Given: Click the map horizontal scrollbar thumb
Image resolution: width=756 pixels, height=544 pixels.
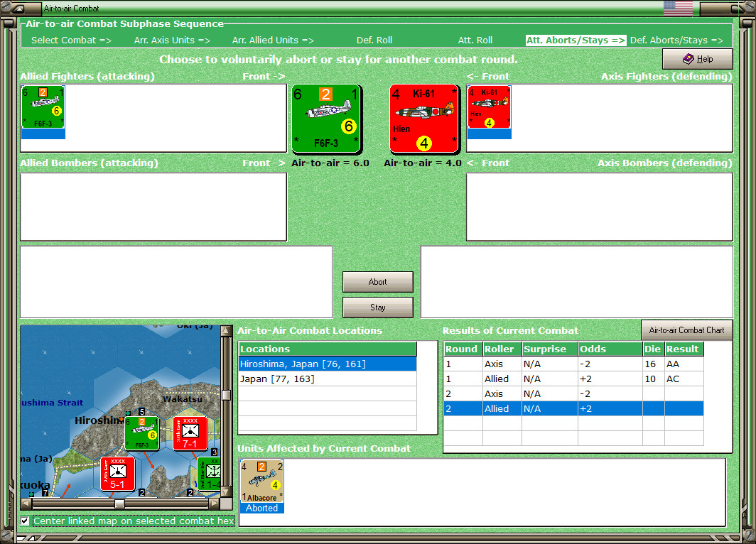Looking at the screenshot, I should click(119, 504).
